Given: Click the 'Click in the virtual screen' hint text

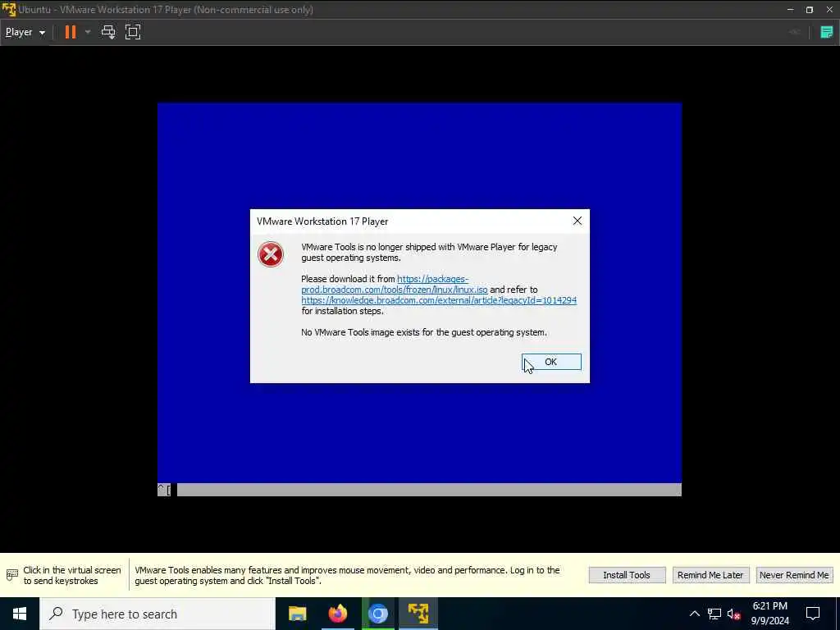Looking at the screenshot, I should pyautogui.click(x=72, y=575).
